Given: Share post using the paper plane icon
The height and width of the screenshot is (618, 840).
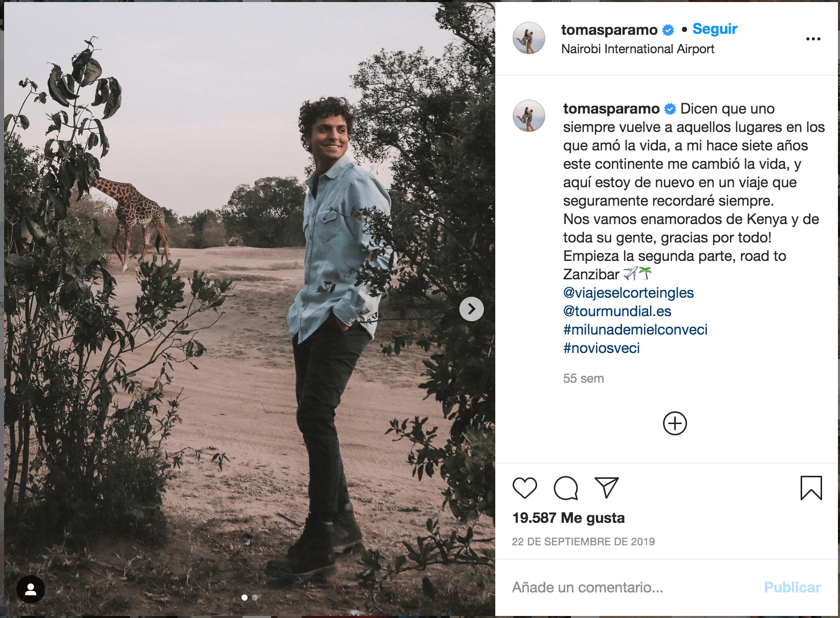Looking at the screenshot, I should (x=607, y=488).
